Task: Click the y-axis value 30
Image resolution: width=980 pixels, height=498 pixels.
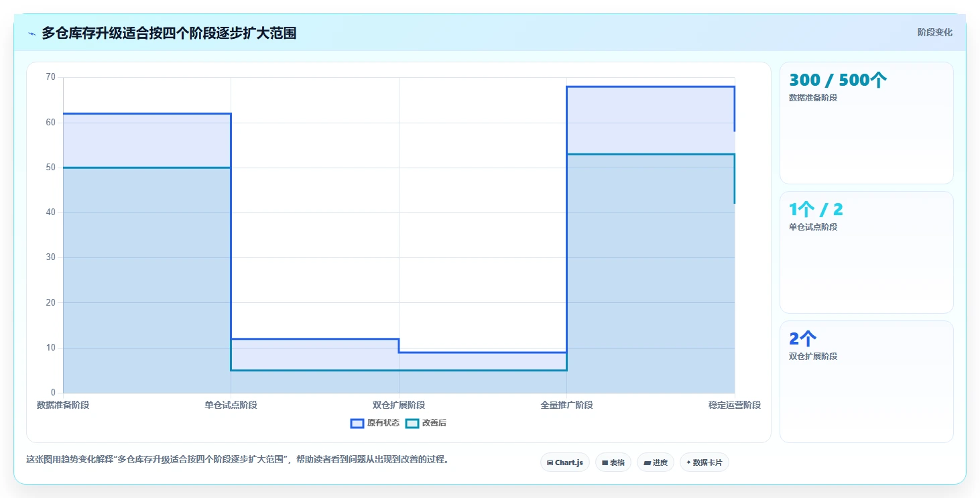Action: tap(51, 257)
